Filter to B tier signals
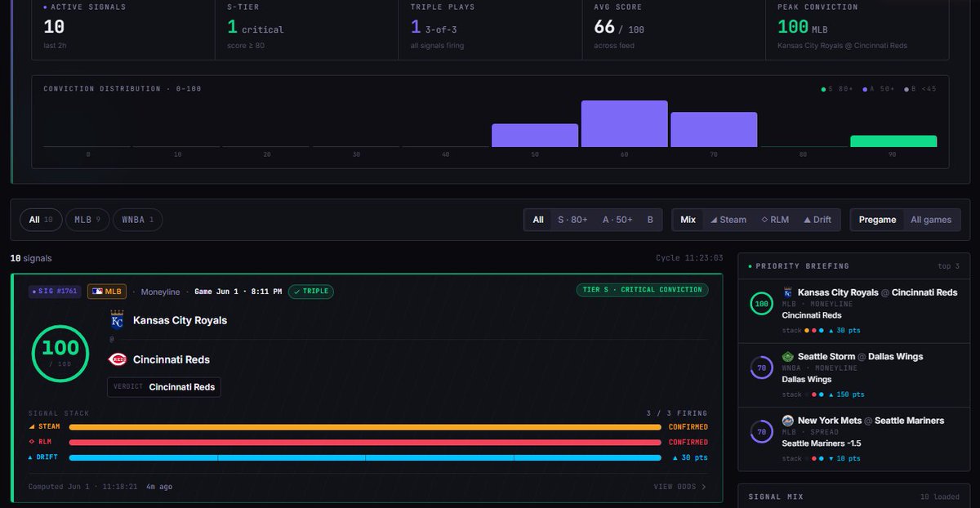 point(650,220)
